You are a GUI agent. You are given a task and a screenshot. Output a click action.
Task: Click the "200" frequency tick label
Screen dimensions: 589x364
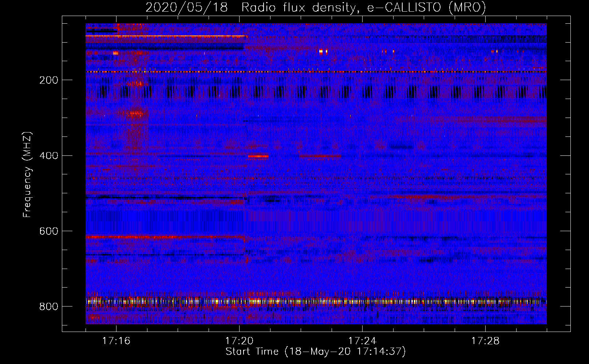(48, 80)
